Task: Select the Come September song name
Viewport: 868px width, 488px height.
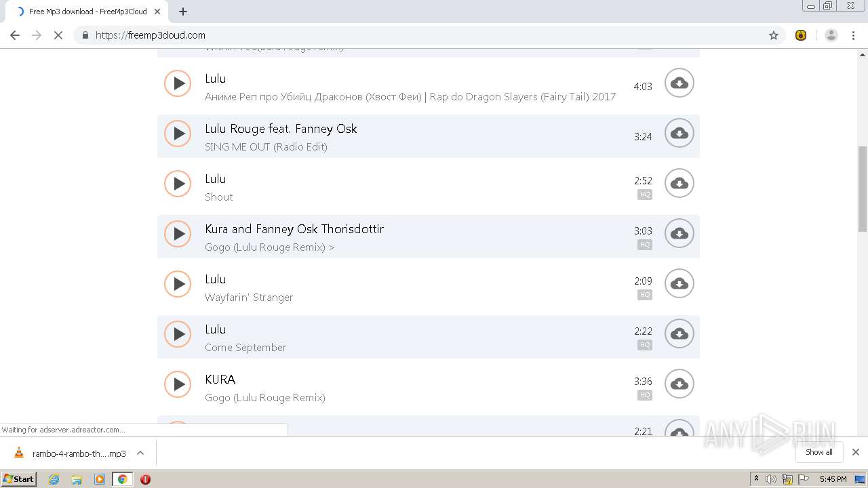Action: (245, 347)
